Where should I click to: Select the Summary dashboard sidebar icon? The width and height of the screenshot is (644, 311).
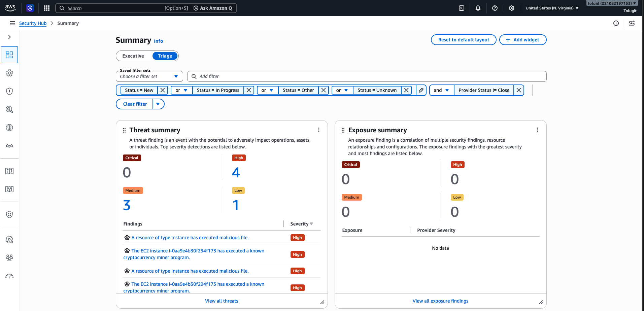[x=9, y=55]
